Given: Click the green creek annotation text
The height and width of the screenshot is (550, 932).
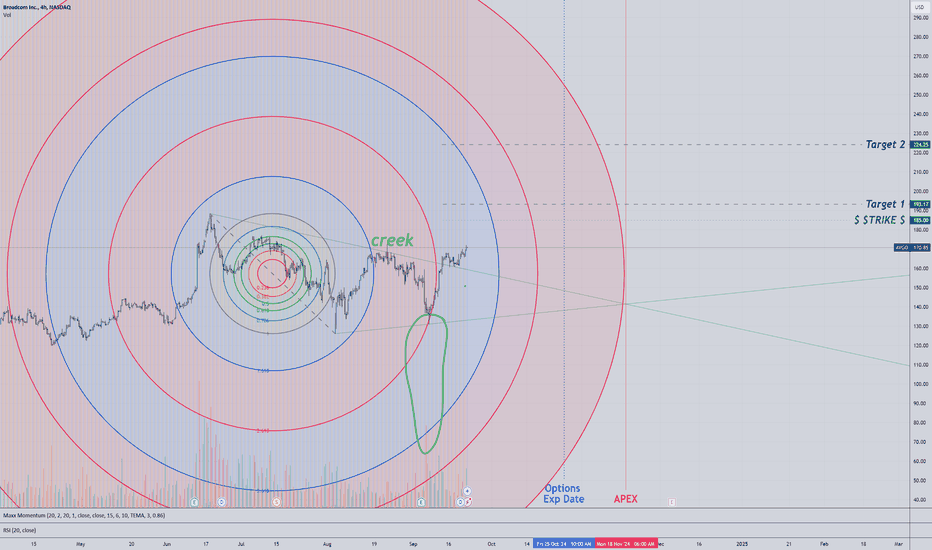Looking at the screenshot, I should (x=392, y=240).
